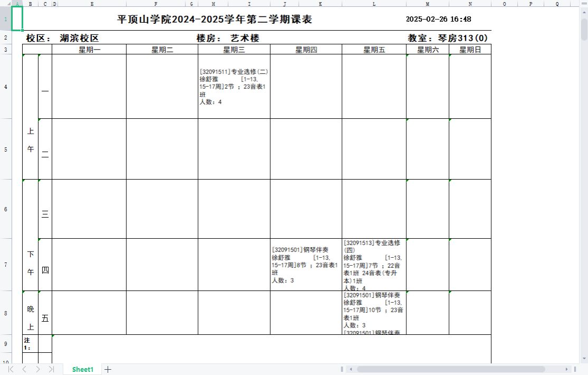Select row 5 header
588x375 pixels.
pos(6,149)
